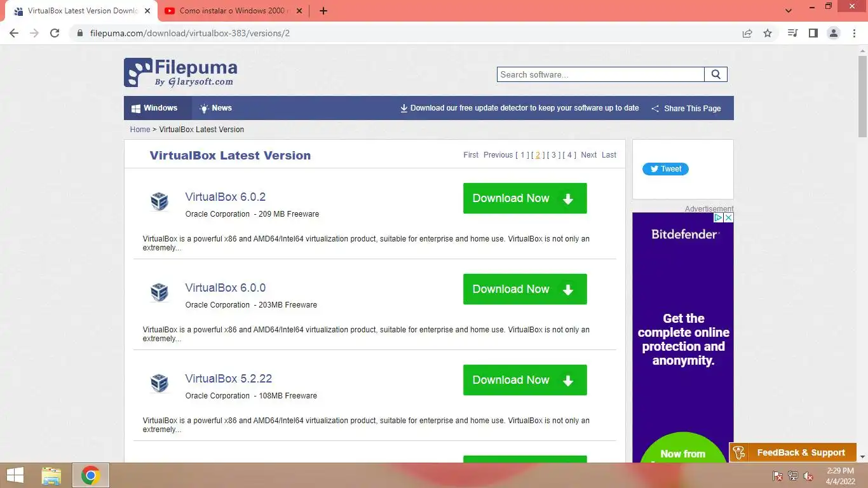868x488 pixels.
Task: Open the News menu item
Action: click(215, 108)
